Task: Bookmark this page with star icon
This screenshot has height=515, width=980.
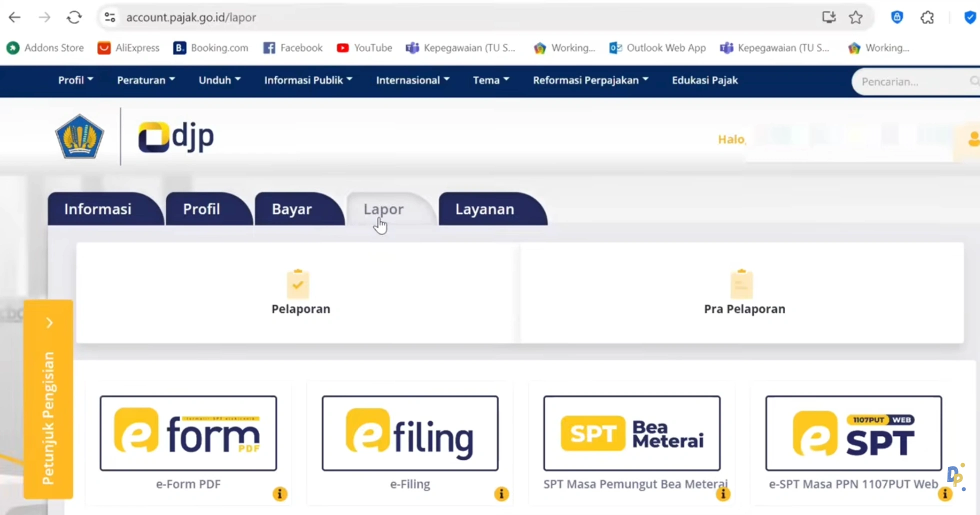Action: [855, 17]
